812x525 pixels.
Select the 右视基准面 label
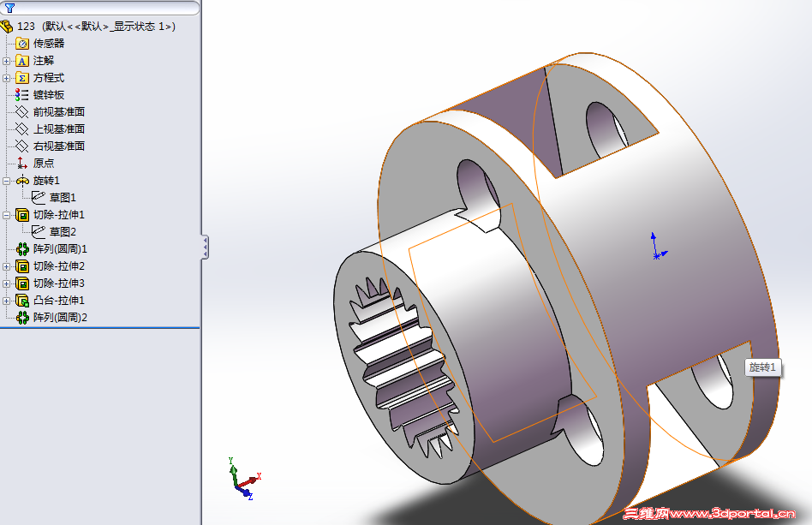tap(59, 146)
